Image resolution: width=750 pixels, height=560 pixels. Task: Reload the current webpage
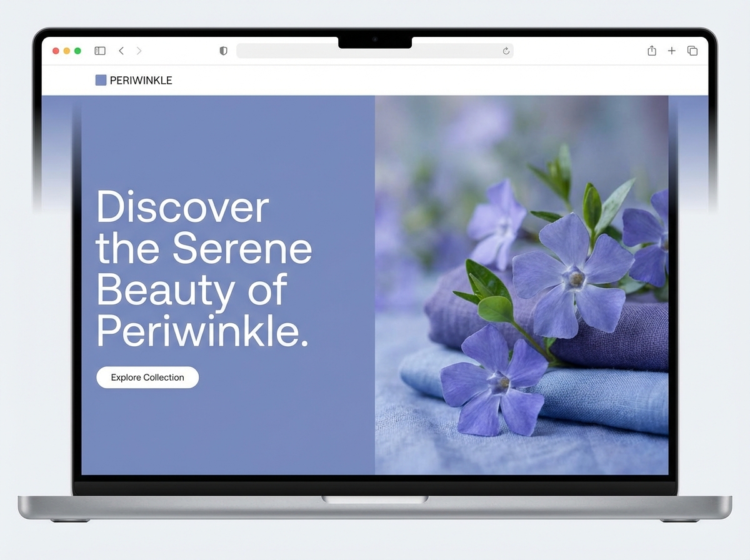(505, 51)
